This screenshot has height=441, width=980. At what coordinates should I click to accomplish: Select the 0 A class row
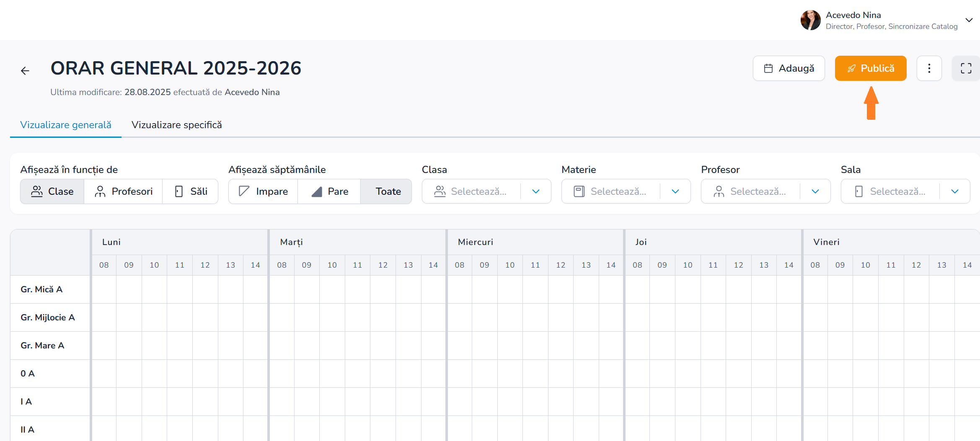tap(28, 374)
